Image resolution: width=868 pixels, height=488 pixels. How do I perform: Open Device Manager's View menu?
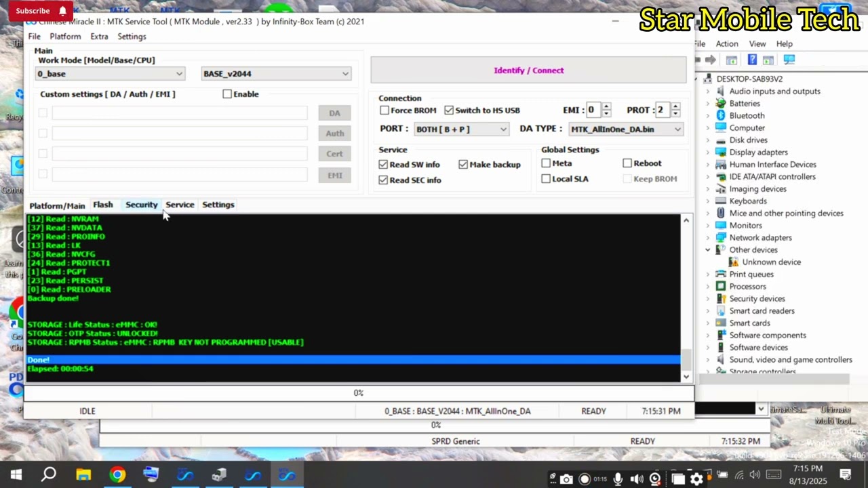(757, 44)
